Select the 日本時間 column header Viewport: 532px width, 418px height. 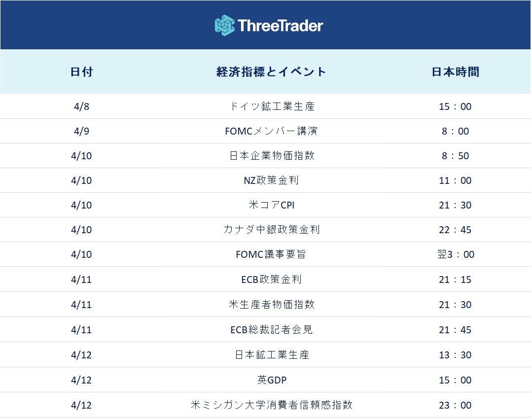pyautogui.click(x=455, y=72)
